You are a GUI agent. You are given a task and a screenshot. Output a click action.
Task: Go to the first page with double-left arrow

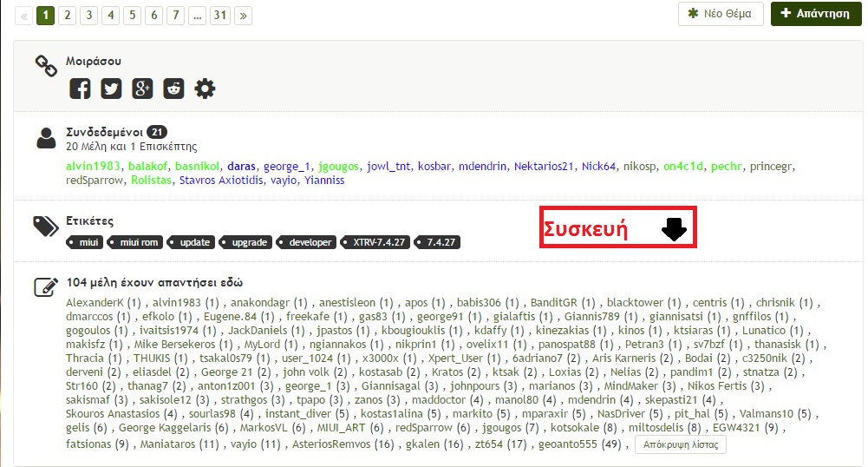tap(23, 15)
